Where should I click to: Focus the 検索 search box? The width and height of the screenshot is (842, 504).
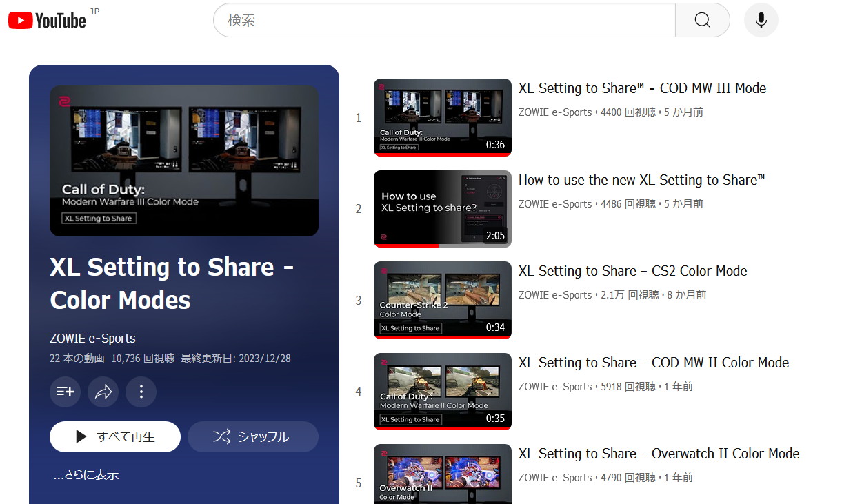click(x=444, y=20)
